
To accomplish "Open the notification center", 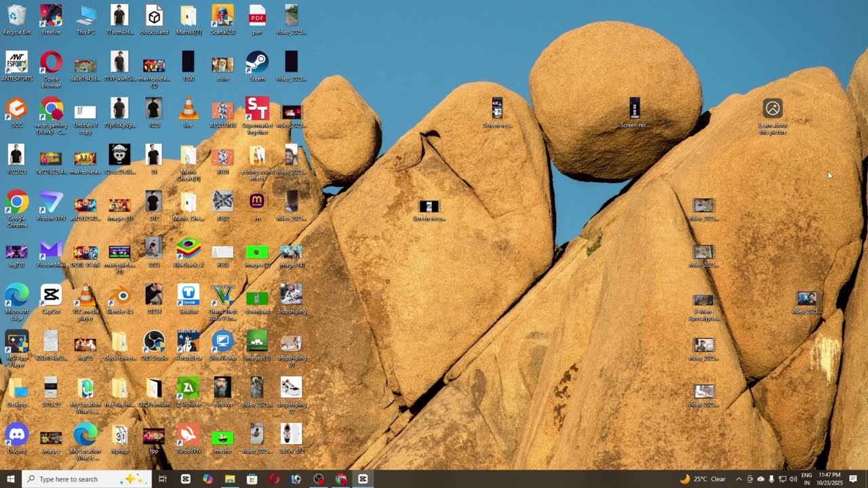I will (853, 479).
